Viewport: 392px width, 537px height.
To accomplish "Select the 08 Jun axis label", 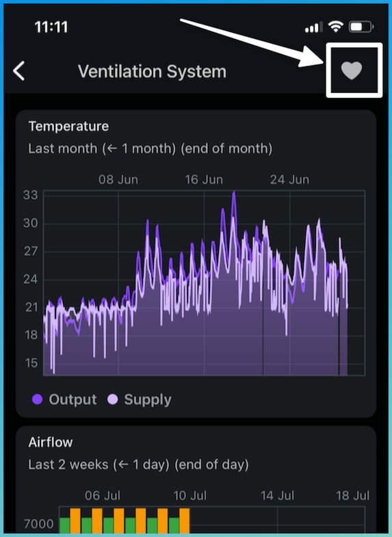I will [118, 179].
